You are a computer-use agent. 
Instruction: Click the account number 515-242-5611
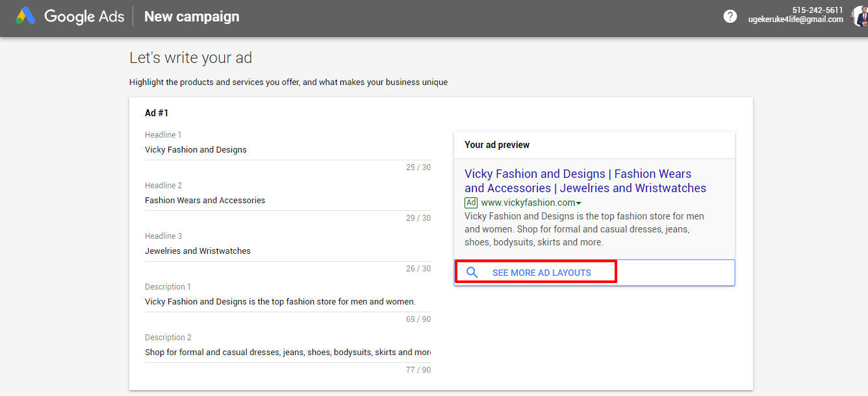click(x=817, y=10)
